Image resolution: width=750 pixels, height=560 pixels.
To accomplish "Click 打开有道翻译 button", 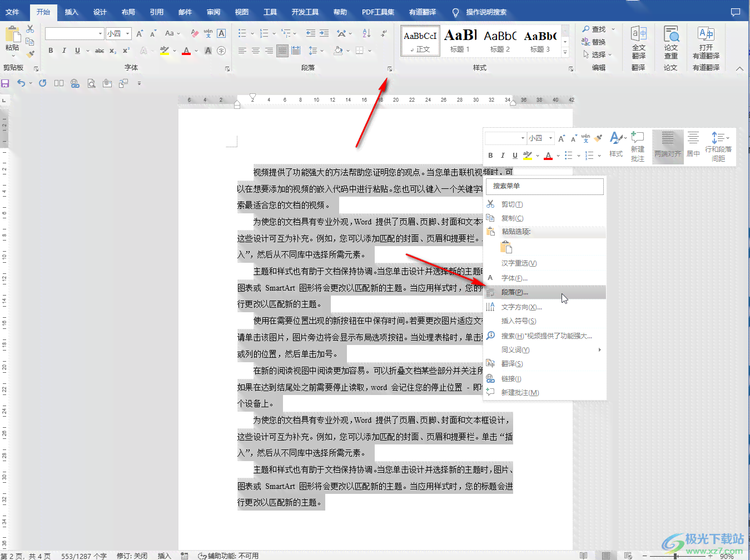I will point(706,42).
